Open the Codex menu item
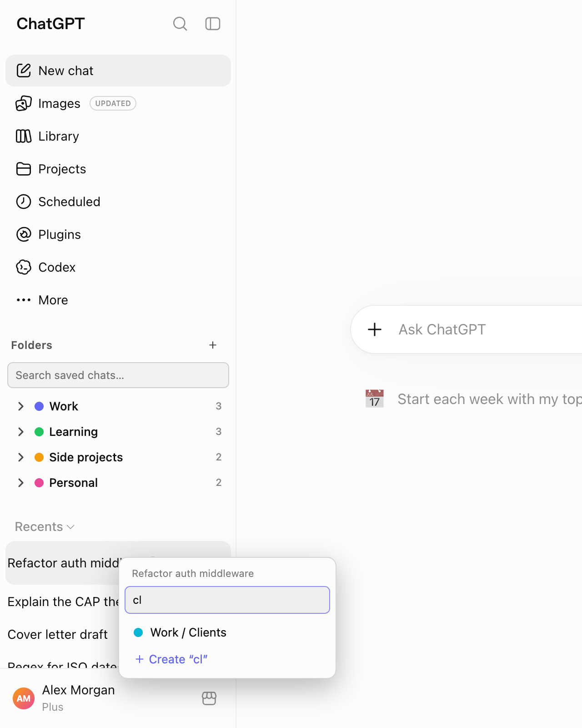The height and width of the screenshot is (728, 582). pos(118,267)
